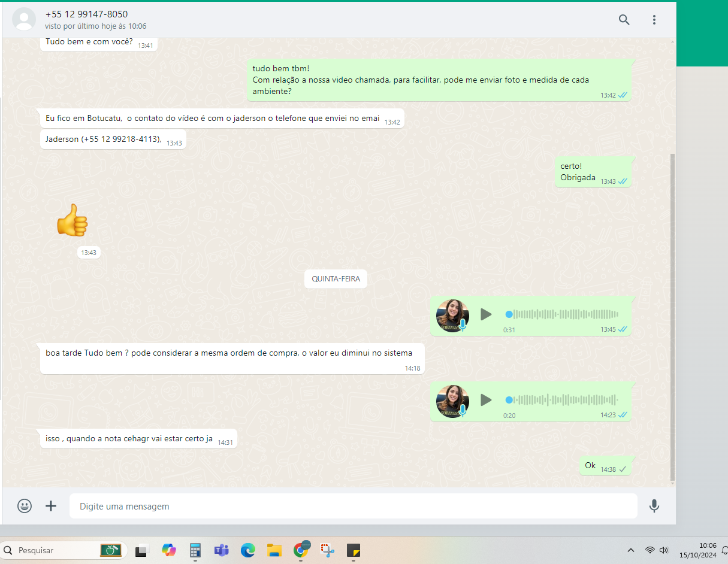Image resolution: width=728 pixels, height=564 pixels.
Task: Click the sender photo on 0:20 audio
Action: click(x=452, y=401)
